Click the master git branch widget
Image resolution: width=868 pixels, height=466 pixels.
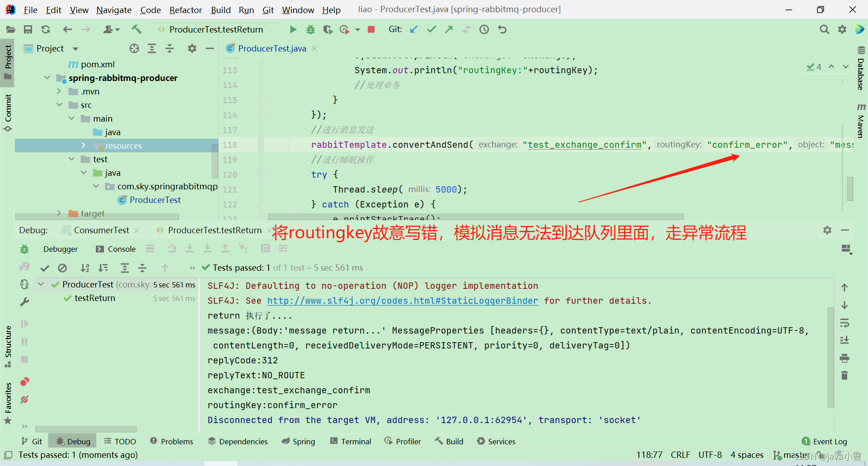click(791, 455)
